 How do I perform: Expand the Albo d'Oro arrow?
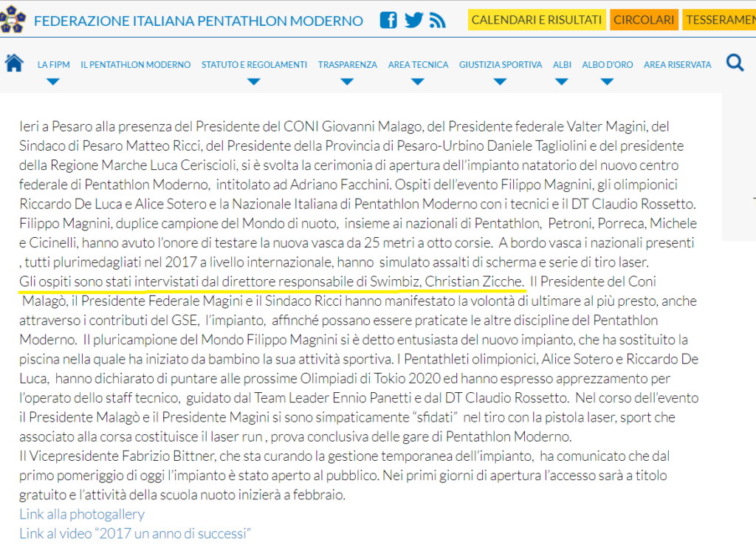607,82
